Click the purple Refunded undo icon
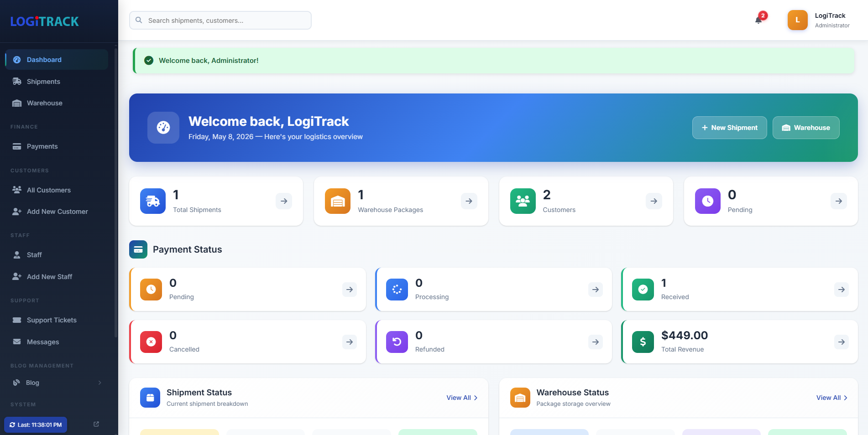Image resolution: width=868 pixels, height=435 pixels. 397,342
